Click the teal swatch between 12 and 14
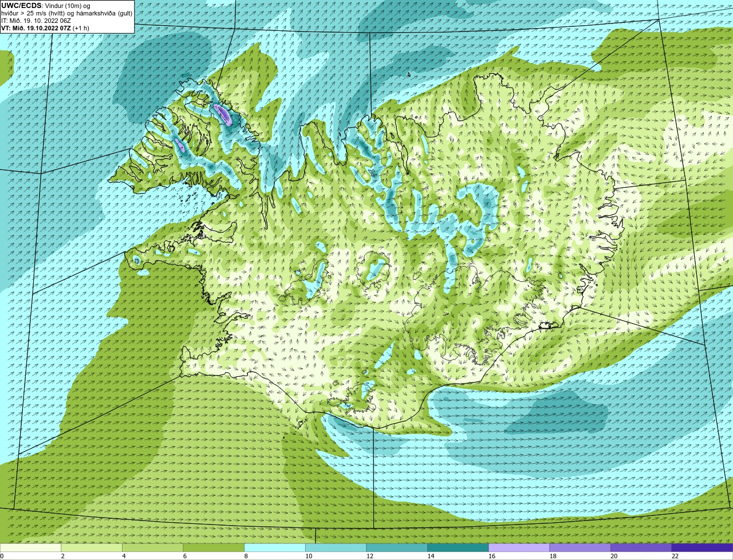Screen dimensions: 733x560 [x=397, y=547]
